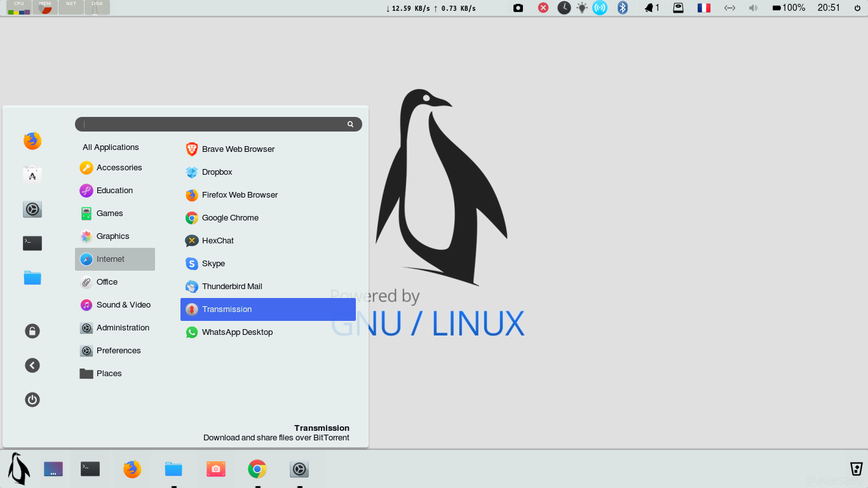This screenshot has width=868, height=488.
Task: Click the network connection arrows icon
Action: click(x=729, y=8)
